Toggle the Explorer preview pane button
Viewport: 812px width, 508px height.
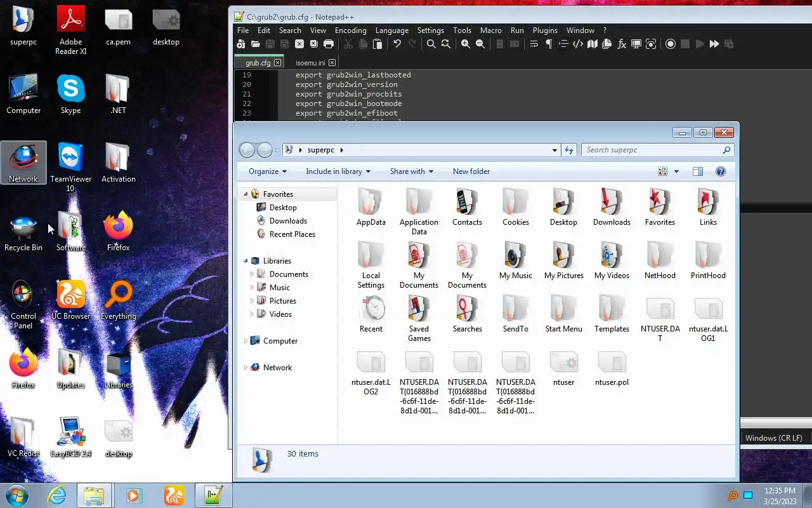click(x=698, y=171)
